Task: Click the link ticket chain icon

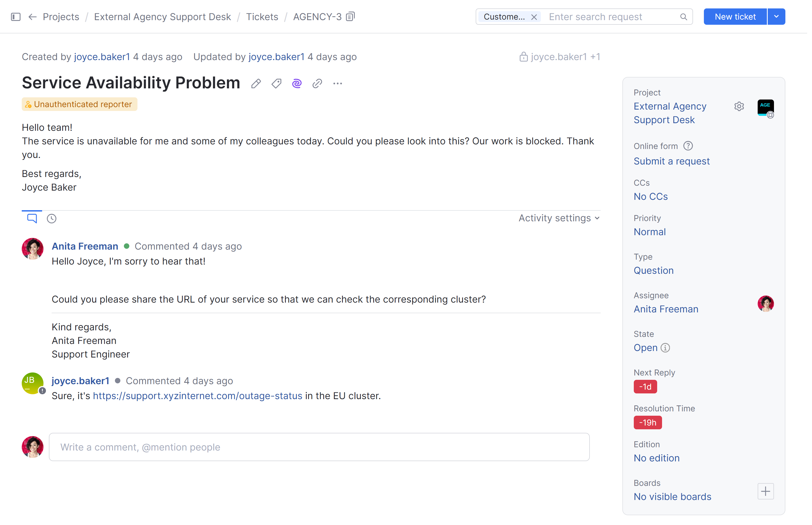Action: click(x=317, y=83)
